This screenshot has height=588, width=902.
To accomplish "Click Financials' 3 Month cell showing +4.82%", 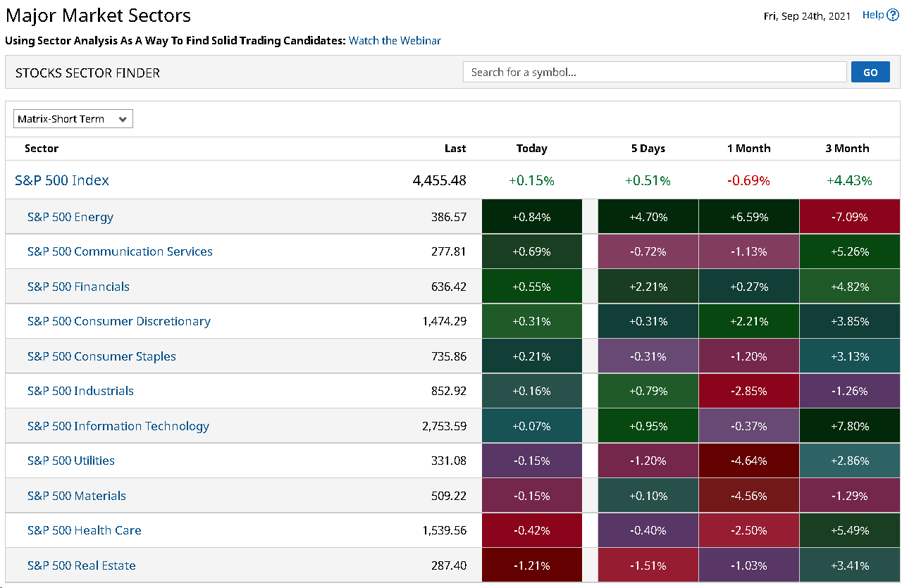I will pos(850,287).
